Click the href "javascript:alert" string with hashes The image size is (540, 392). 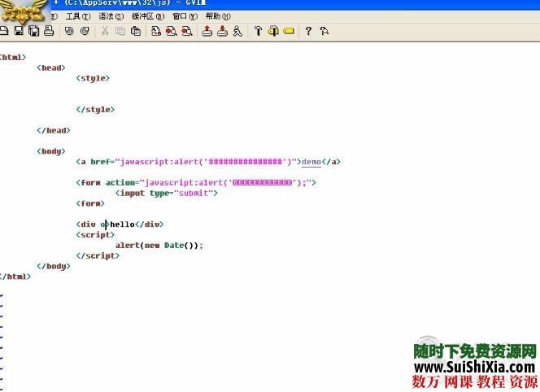pyautogui.click(x=206, y=162)
